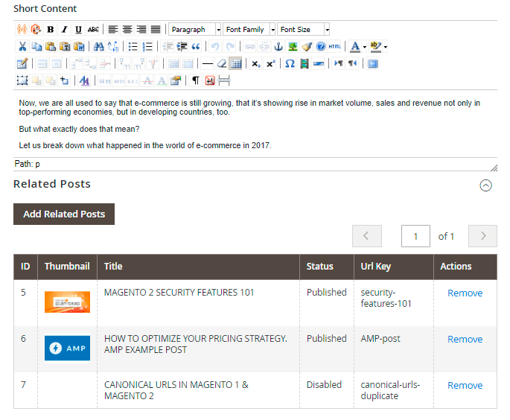Insert an anchor with anchor icon
510x420 pixels.
click(278, 46)
